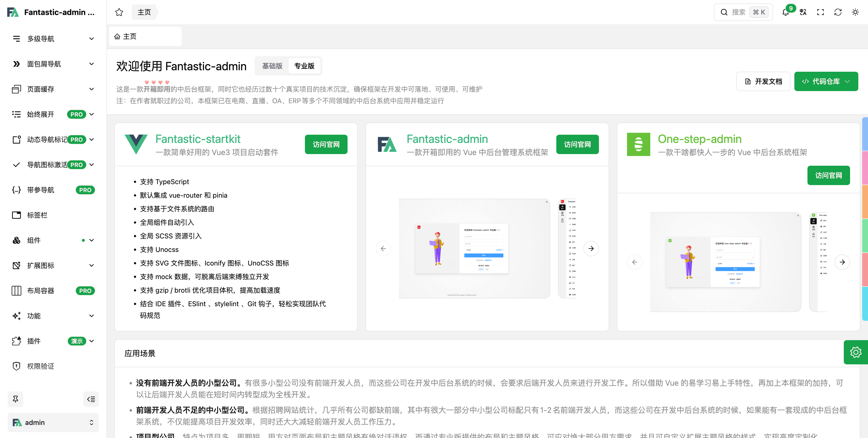The width and height of the screenshot is (868, 438).
Task: Visit Fantastic-startkit official site button
Action: (x=326, y=145)
